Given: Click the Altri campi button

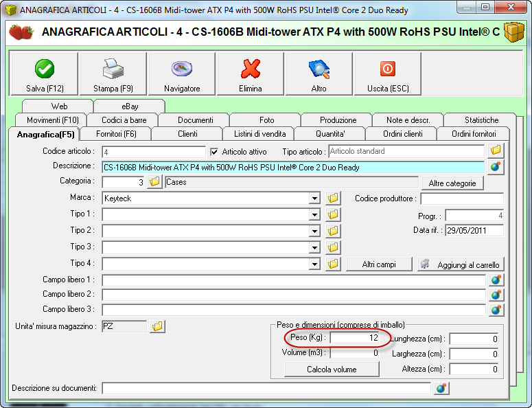Looking at the screenshot, I should point(379,264).
